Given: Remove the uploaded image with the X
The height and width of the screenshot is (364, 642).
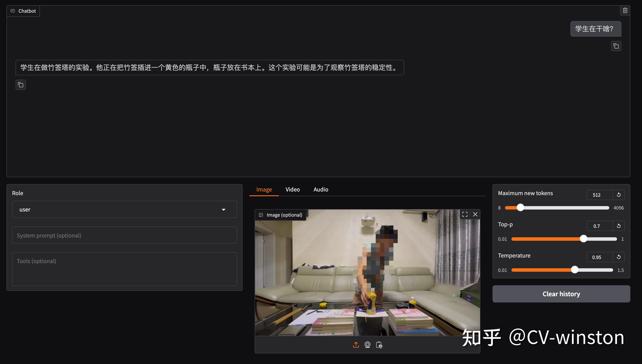Looking at the screenshot, I should click(475, 214).
